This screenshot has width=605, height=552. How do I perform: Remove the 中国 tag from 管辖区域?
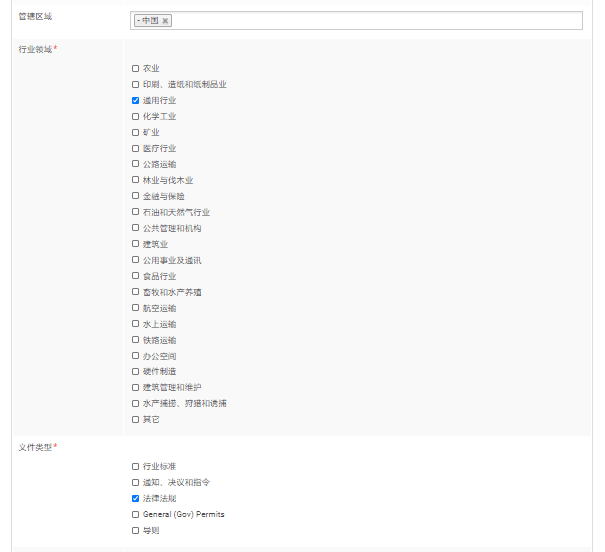point(165,21)
